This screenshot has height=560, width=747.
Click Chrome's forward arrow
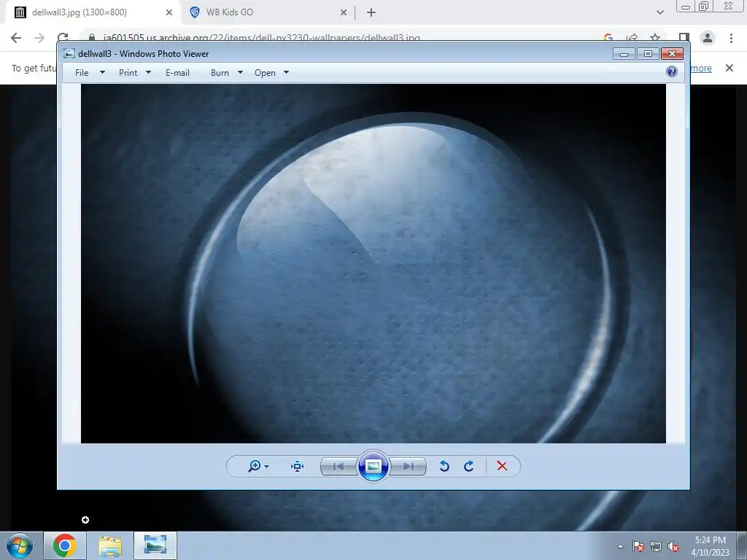[x=39, y=38]
